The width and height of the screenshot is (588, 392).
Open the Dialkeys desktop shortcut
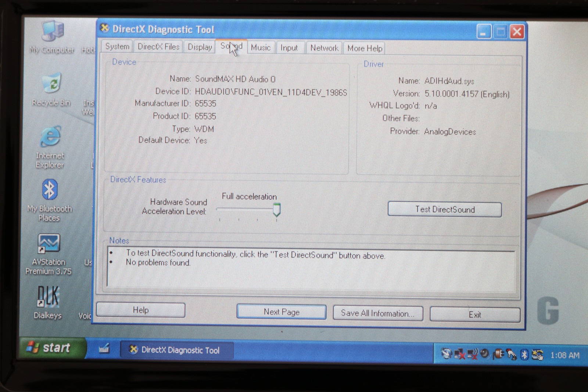48,302
